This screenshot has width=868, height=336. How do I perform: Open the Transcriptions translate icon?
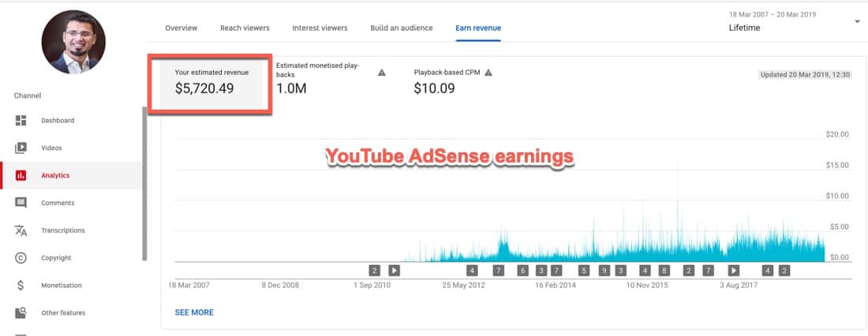point(21,230)
